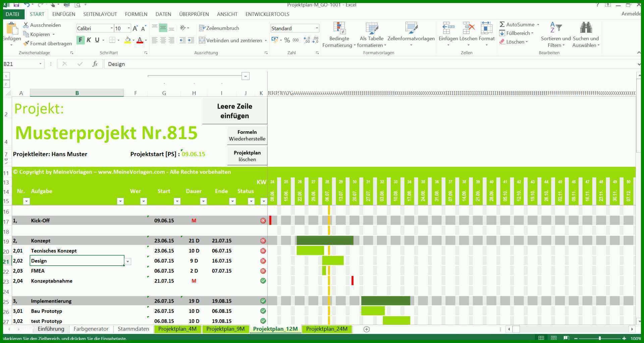Click Verbinden und zentrieren
The height and width of the screenshot is (343, 644).
pos(230,40)
